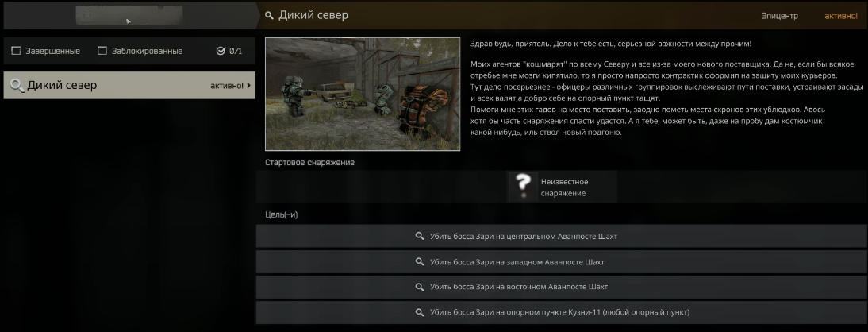Image resolution: width=868 pixels, height=332 pixels.
Task: Click the magnifier icon for the Кузни-11 objective
Action: (x=420, y=312)
